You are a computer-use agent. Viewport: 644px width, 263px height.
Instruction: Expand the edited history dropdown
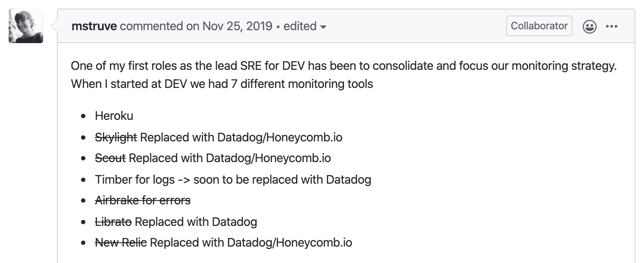[325, 27]
